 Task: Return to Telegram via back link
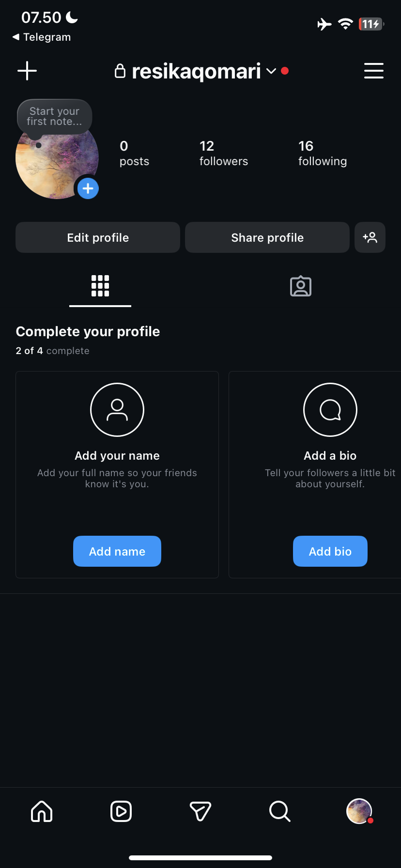pyautogui.click(x=42, y=37)
